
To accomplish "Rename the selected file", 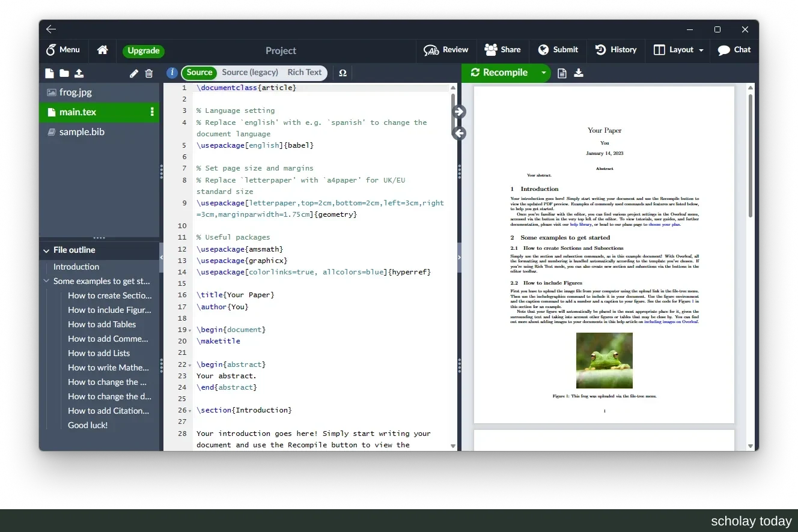I will pos(134,73).
